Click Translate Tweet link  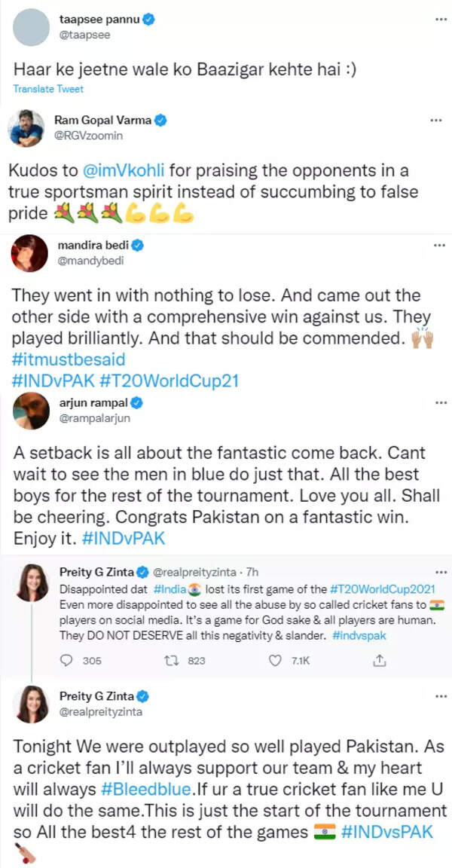[x=48, y=89]
